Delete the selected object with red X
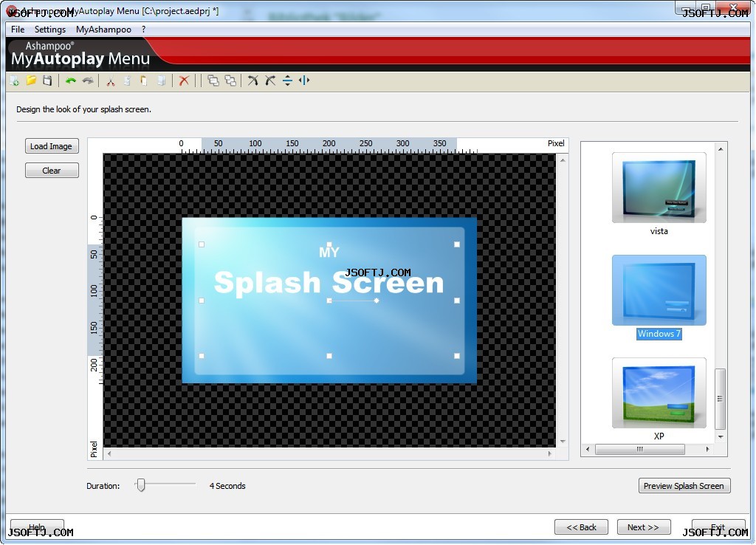756x545 pixels. (184, 80)
